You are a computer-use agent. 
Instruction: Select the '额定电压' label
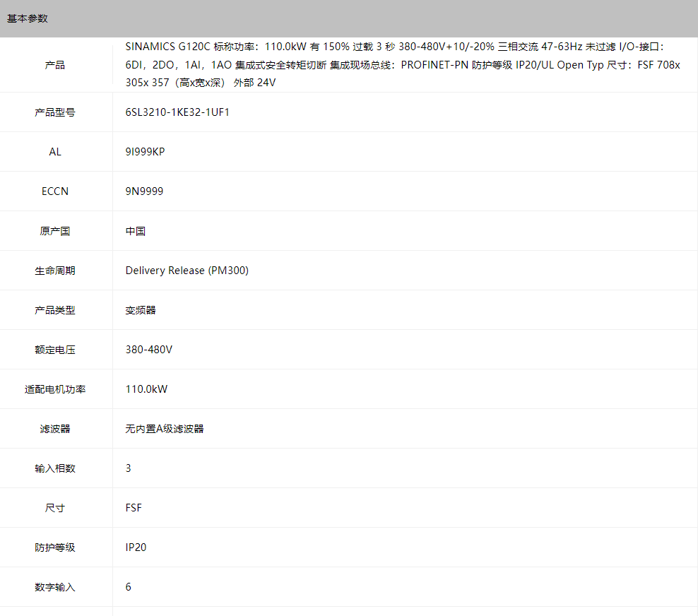[55, 350]
